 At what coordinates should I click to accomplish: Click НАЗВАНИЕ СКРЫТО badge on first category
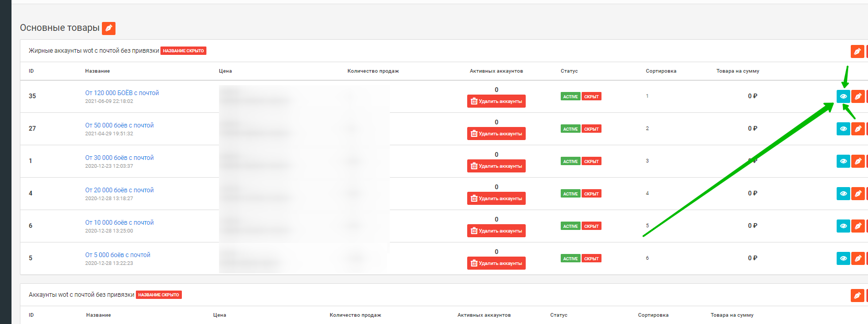coord(183,51)
